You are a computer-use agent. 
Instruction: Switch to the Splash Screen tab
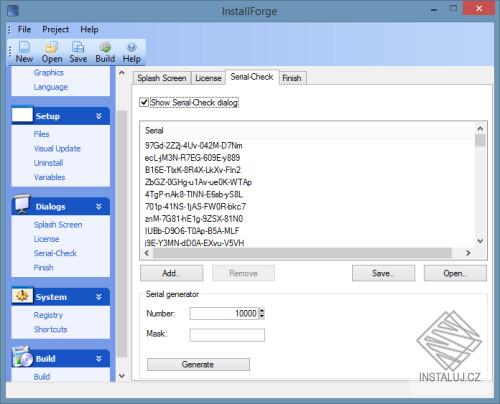(162, 78)
